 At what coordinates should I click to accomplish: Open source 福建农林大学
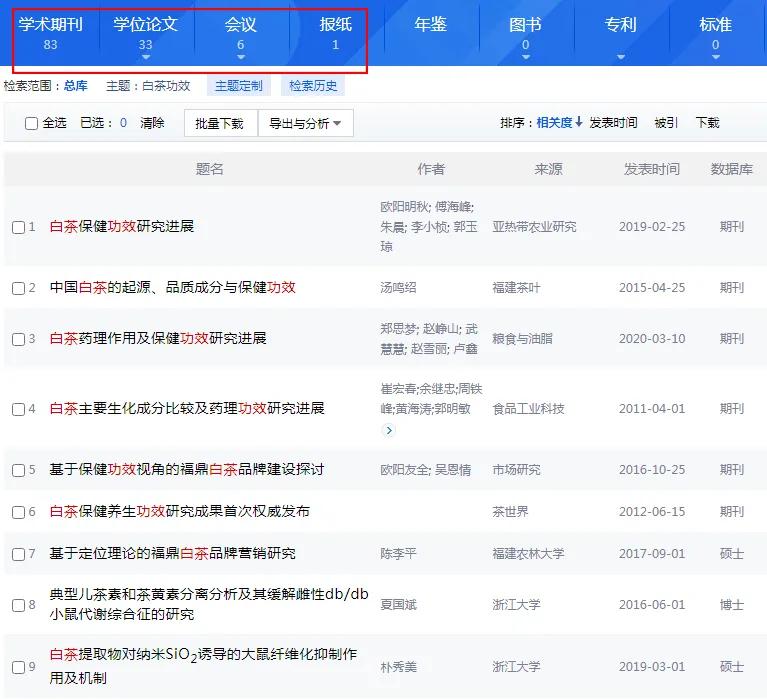coord(528,554)
